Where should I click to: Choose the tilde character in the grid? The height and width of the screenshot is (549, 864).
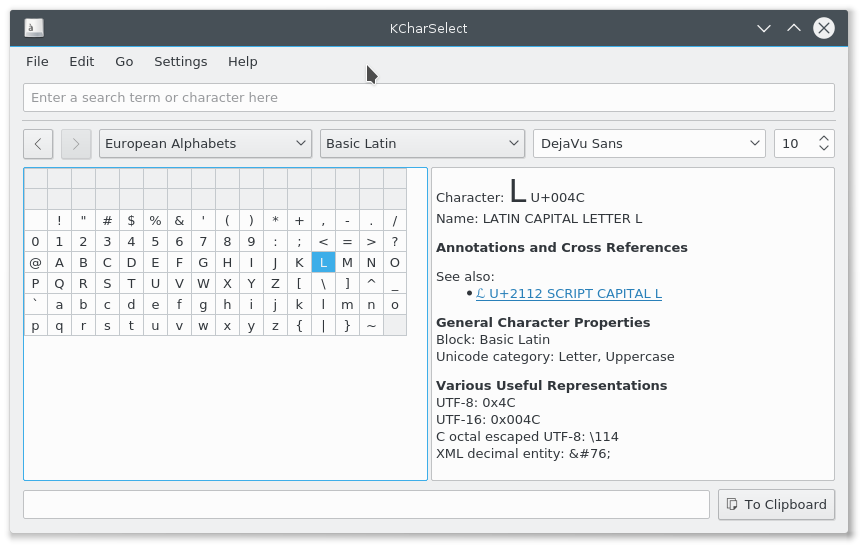371,326
